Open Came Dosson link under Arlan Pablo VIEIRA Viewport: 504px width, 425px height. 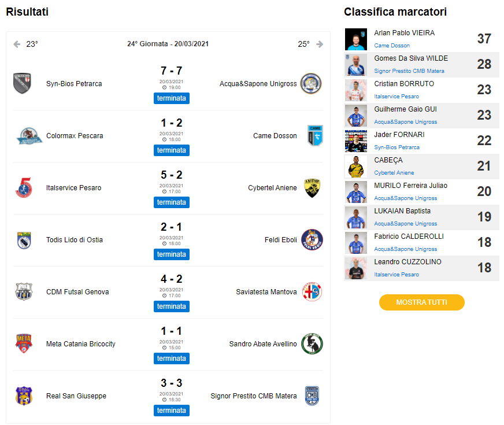pos(392,46)
